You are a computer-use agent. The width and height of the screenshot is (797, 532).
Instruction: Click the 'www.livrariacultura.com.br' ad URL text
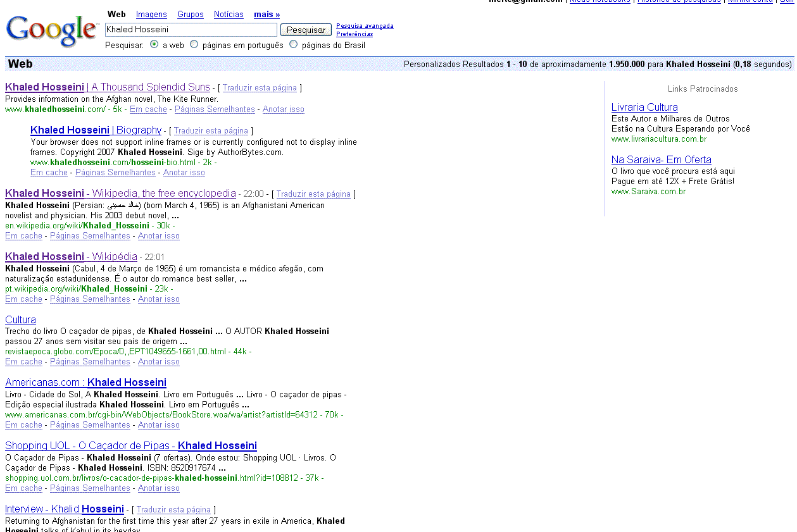[659, 139]
